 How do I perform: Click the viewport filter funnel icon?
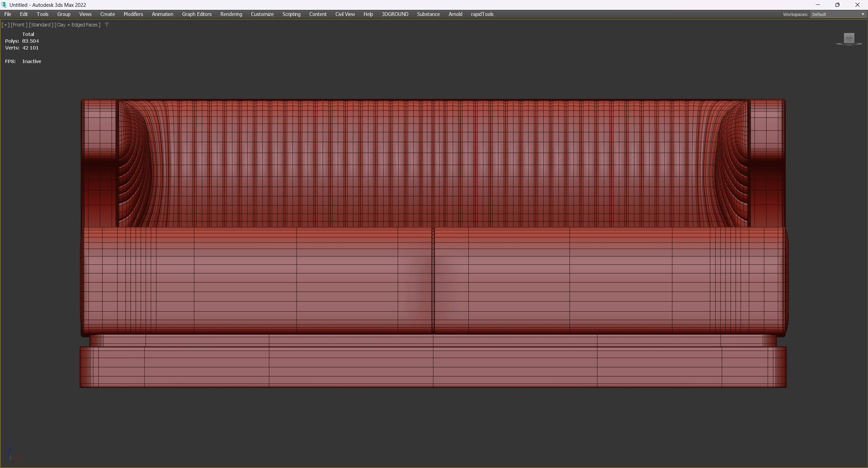pyautogui.click(x=107, y=25)
